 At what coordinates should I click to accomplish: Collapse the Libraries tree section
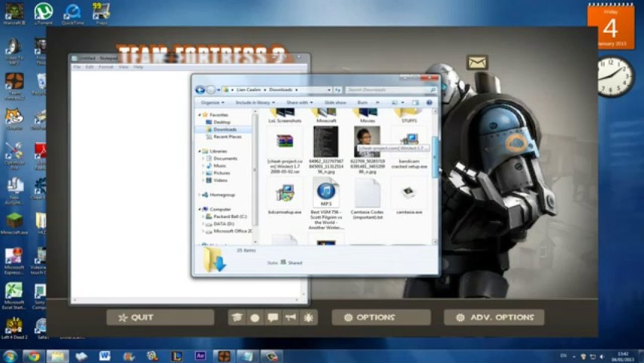click(199, 151)
